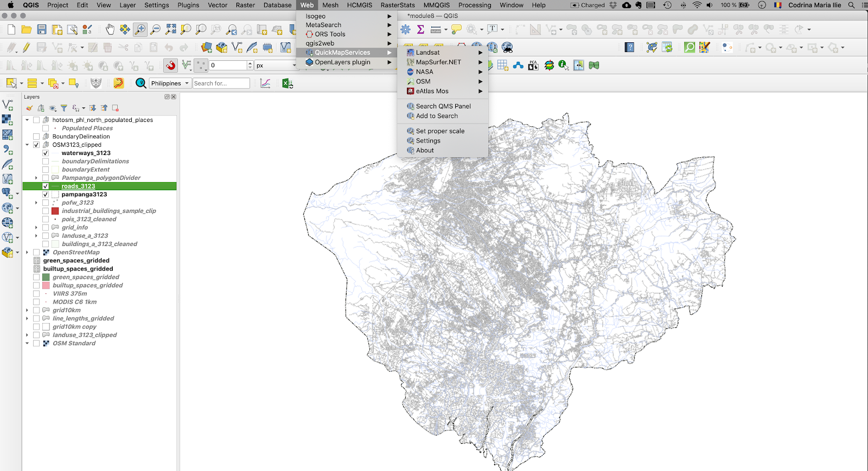This screenshot has height=471, width=868.
Task: Click the filter legend funnel icon
Action: [64, 108]
